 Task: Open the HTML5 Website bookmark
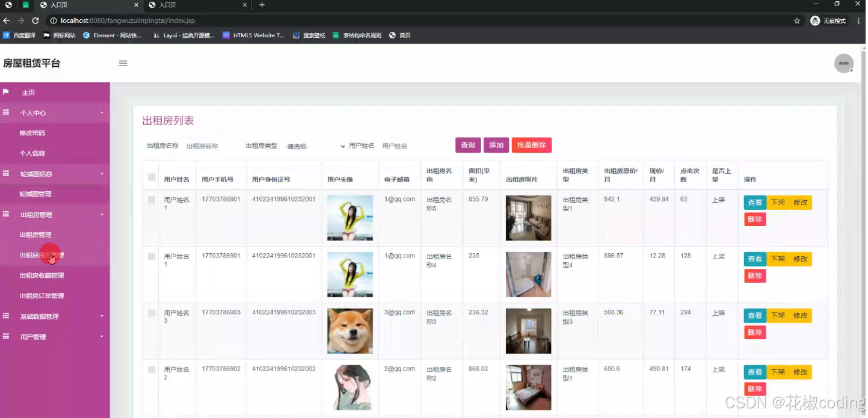(x=253, y=35)
